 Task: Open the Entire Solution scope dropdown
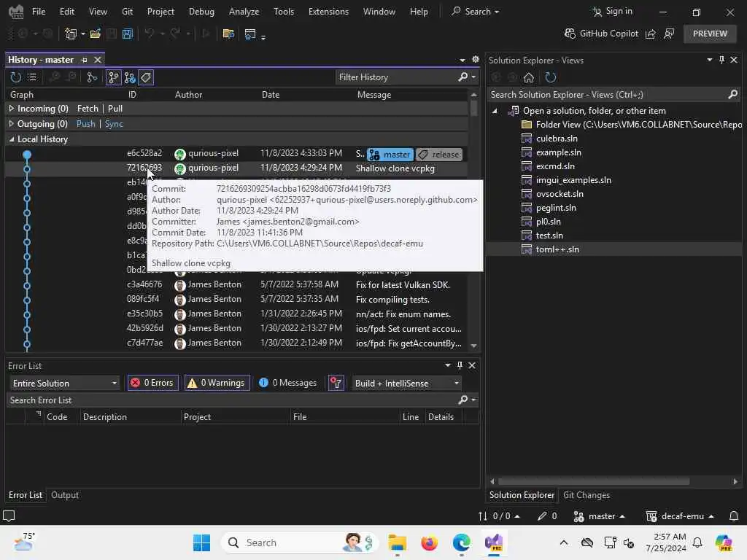[64, 384]
